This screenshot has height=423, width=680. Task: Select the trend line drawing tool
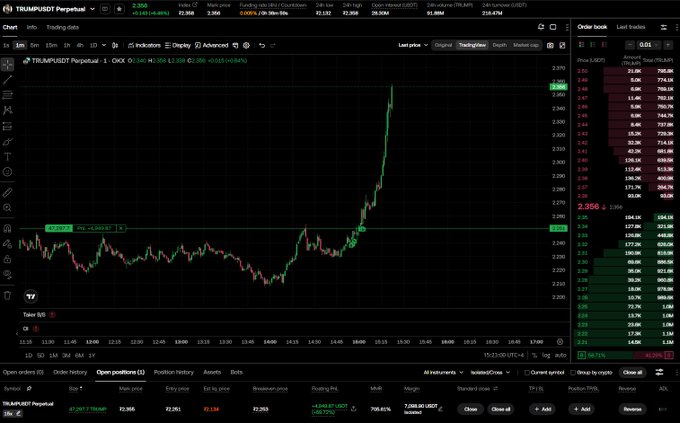tap(7, 80)
